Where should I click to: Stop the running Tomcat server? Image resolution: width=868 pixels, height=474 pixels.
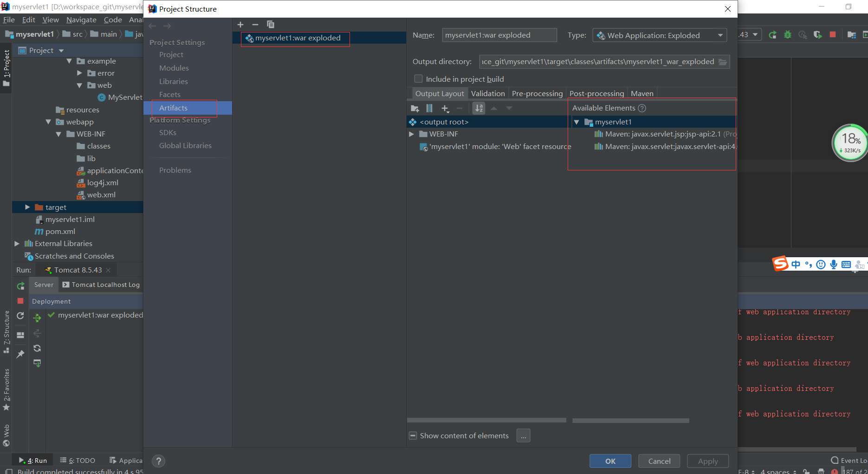20,301
